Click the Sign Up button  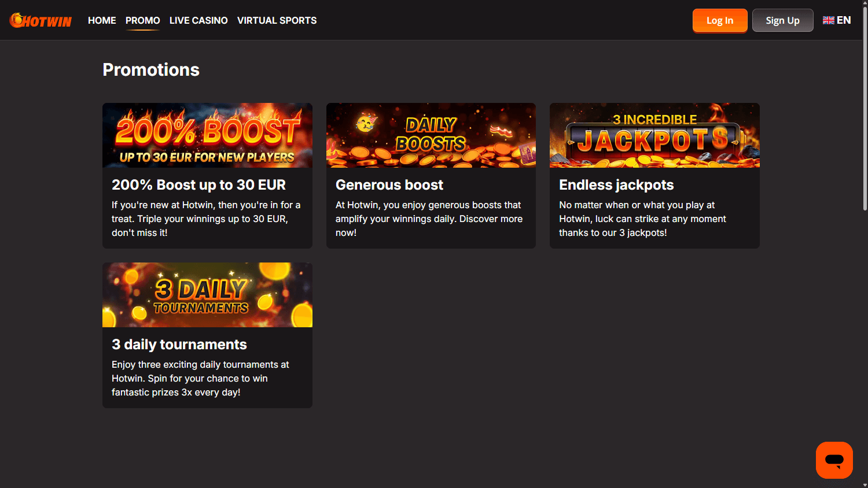click(782, 20)
